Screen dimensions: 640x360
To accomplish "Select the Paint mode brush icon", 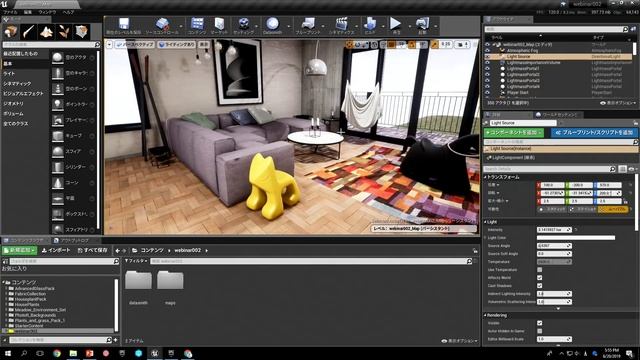I will tap(28, 31).
